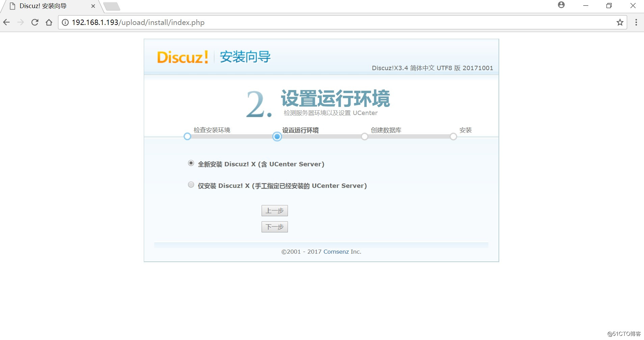Open the browser home page icon

coord(49,22)
